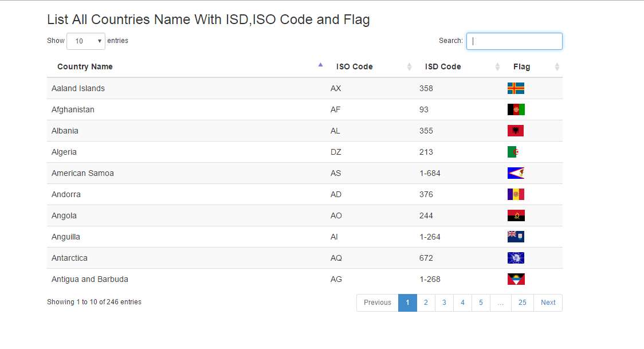The width and height of the screenshot is (644, 349).
Task: Click the Aaland Islands flag icon
Action: (x=516, y=88)
